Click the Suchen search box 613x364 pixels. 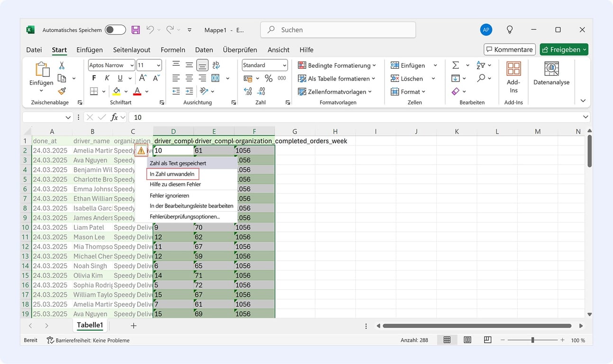point(338,29)
